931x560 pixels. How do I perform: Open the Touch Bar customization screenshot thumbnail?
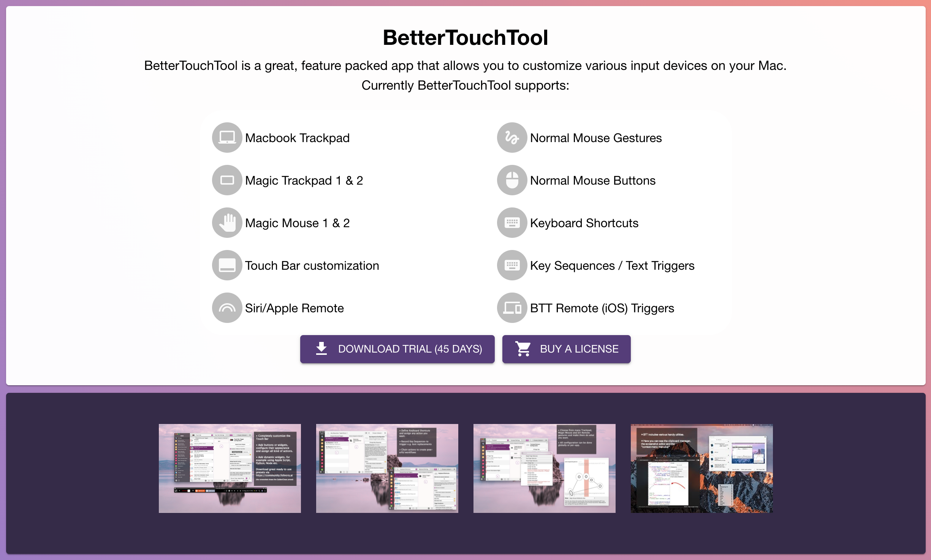230,468
